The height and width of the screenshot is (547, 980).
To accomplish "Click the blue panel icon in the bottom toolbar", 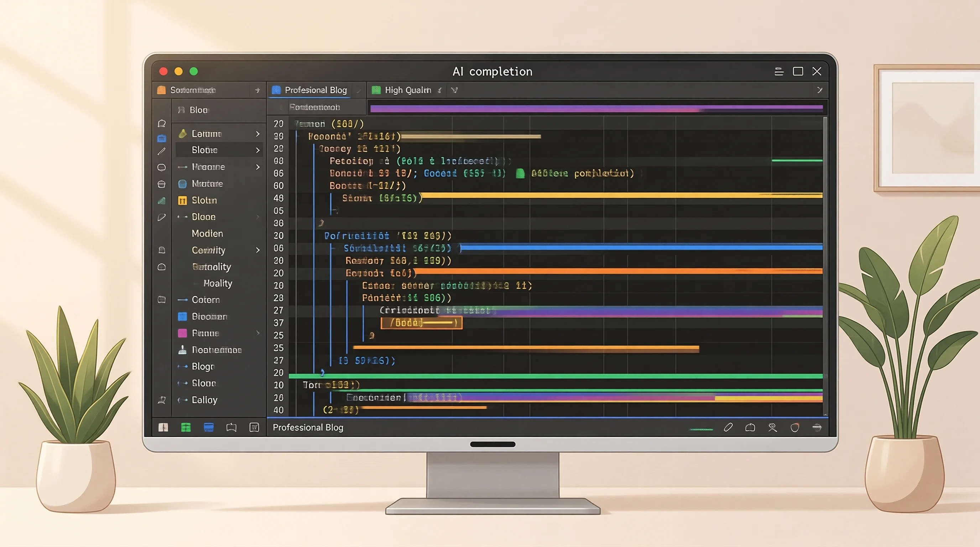I will pyautogui.click(x=208, y=427).
